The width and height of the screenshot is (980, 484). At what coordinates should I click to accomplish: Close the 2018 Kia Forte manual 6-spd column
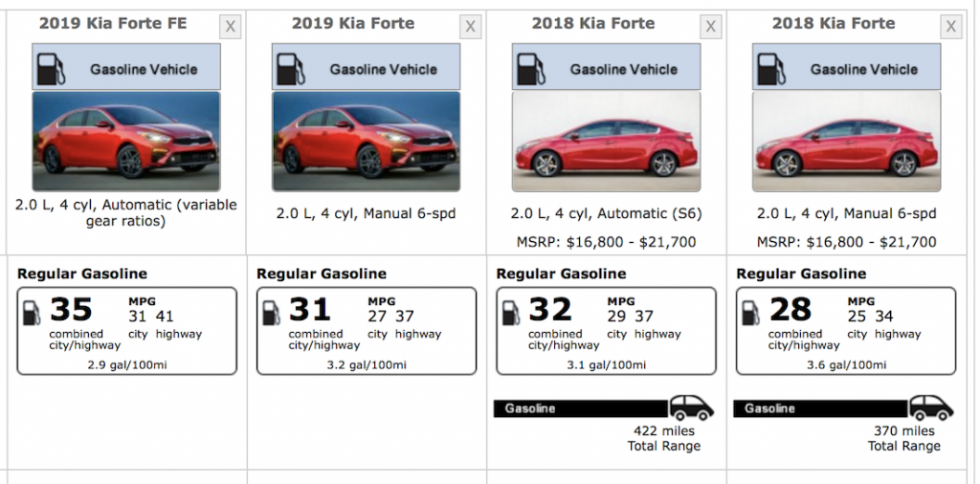[950, 27]
